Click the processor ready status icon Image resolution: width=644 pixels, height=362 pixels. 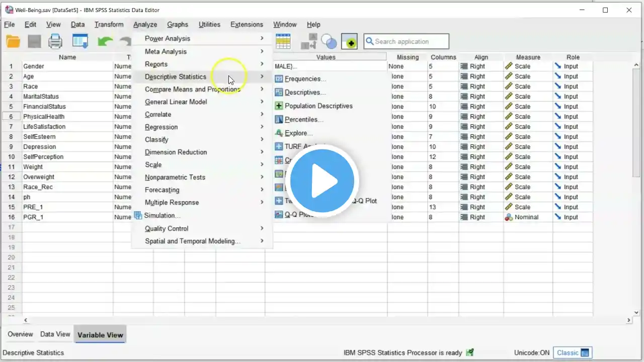pyautogui.click(x=470, y=352)
